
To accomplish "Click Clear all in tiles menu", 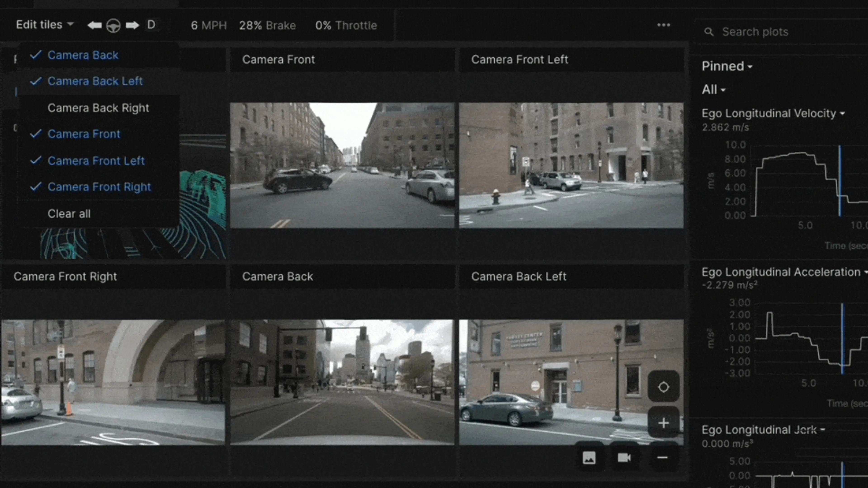I will 69,214.
